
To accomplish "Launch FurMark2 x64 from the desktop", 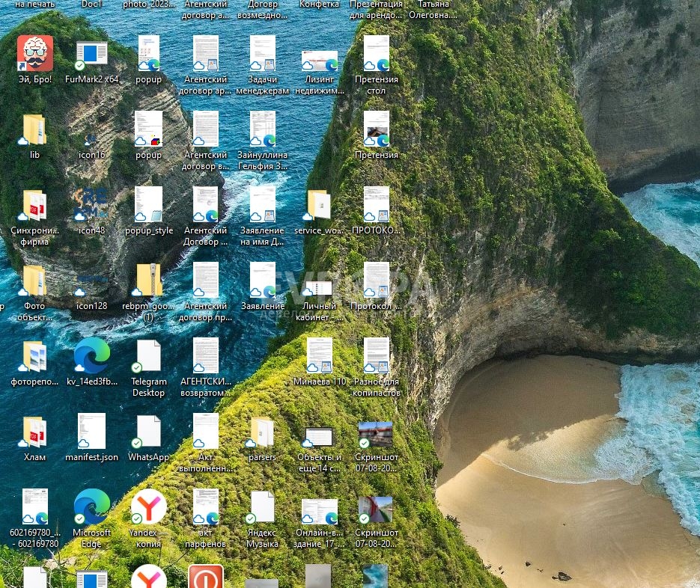I will (92, 55).
